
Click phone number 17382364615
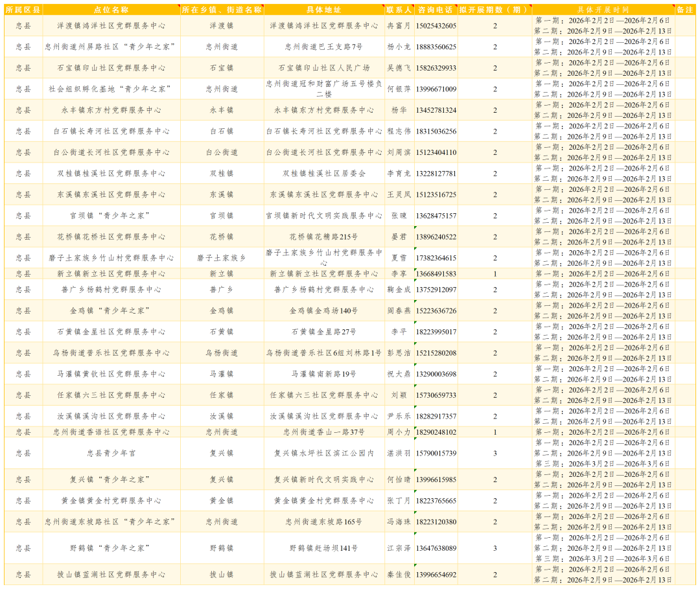[x=436, y=258]
